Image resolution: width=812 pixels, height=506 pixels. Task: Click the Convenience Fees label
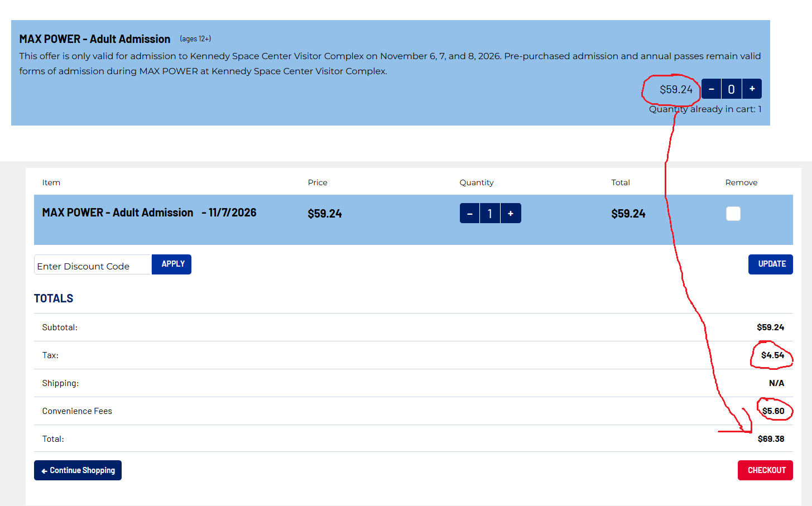click(x=77, y=411)
